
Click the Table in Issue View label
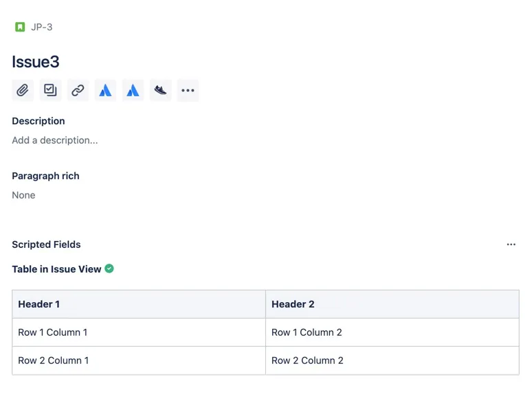click(x=56, y=269)
